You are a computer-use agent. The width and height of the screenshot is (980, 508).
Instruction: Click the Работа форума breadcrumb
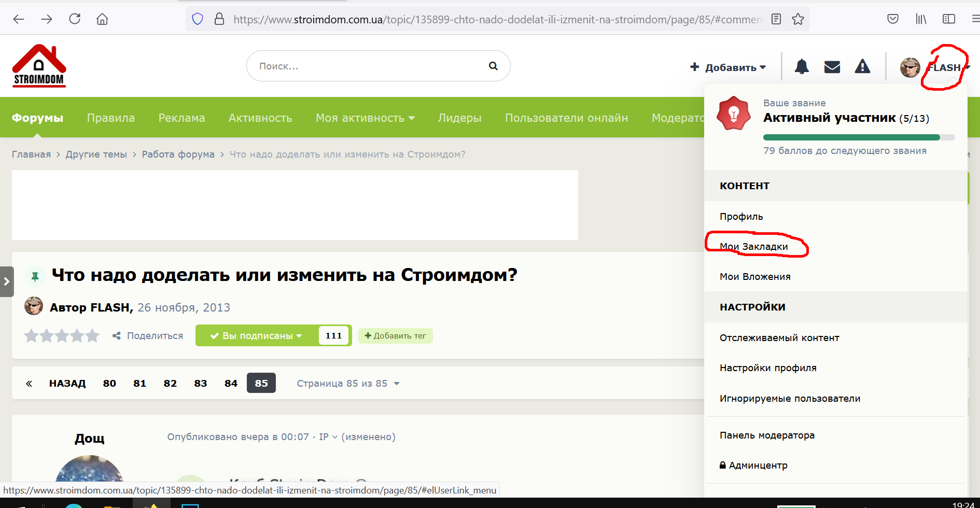[178, 154]
